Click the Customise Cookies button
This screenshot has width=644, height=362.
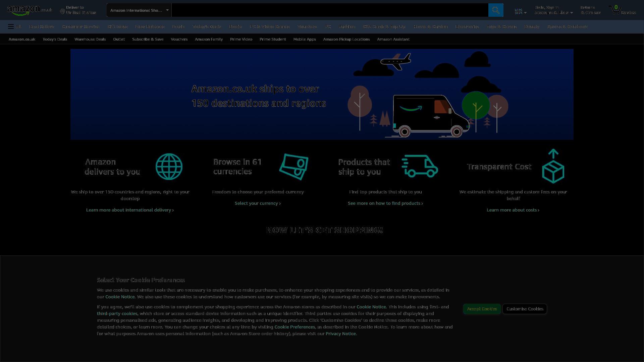point(525,309)
